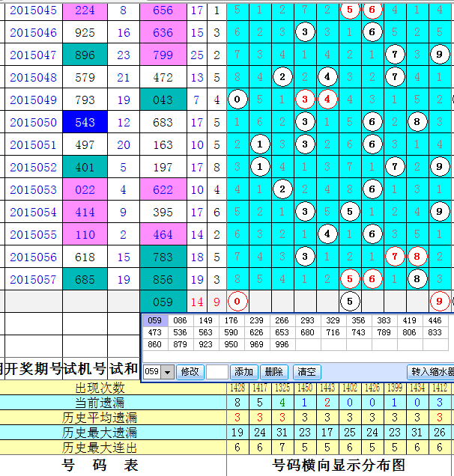Click the 清空 button
454x476 pixels.
(306, 372)
